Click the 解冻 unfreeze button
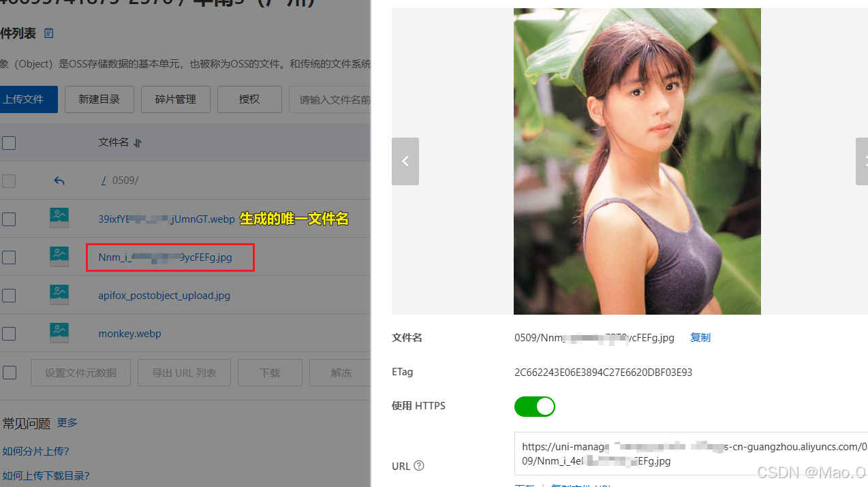 (x=341, y=373)
